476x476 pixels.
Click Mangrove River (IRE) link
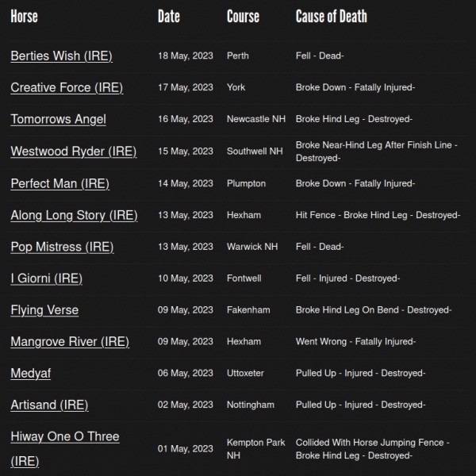coord(70,342)
